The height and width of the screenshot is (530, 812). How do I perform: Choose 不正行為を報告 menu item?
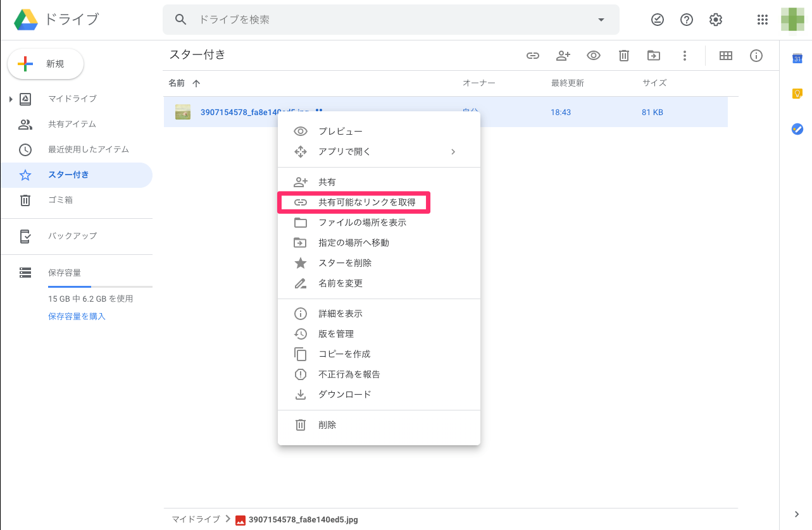[x=379, y=374]
